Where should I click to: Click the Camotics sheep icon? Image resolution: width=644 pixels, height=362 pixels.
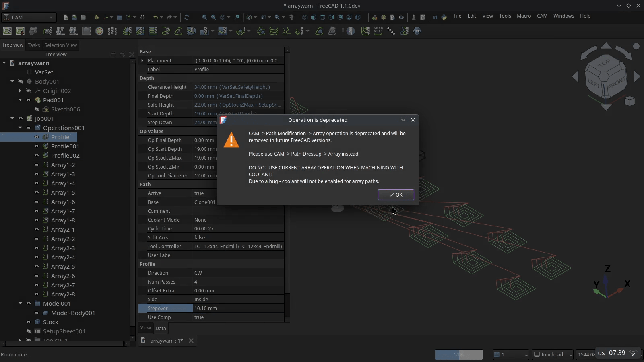417,31
